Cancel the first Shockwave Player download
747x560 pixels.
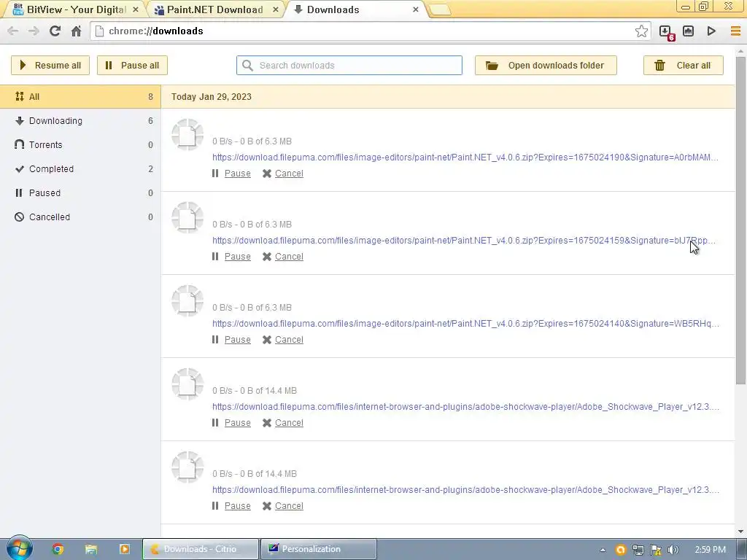point(289,422)
